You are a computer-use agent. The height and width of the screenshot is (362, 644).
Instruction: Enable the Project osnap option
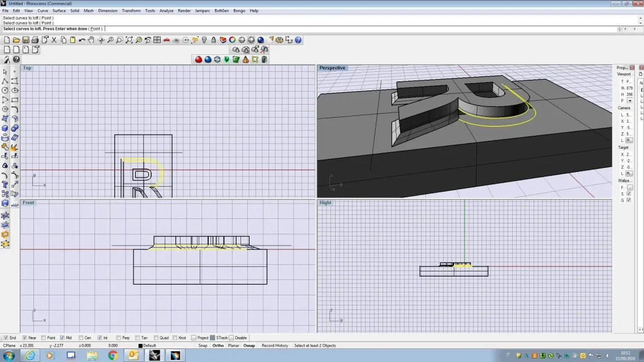tap(194, 338)
